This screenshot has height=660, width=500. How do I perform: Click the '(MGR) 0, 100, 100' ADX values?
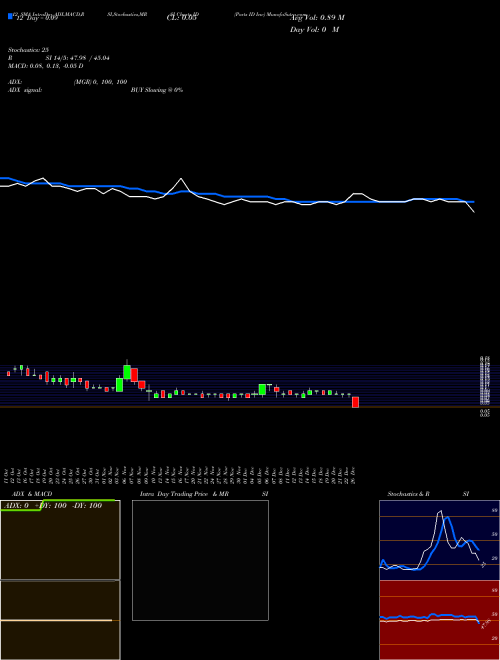tap(100, 82)
